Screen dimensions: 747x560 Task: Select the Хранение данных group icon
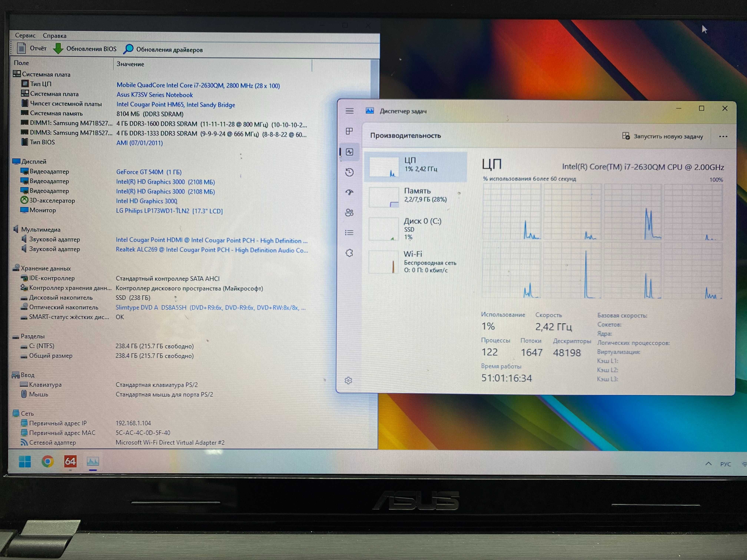[x=16, y=268]
